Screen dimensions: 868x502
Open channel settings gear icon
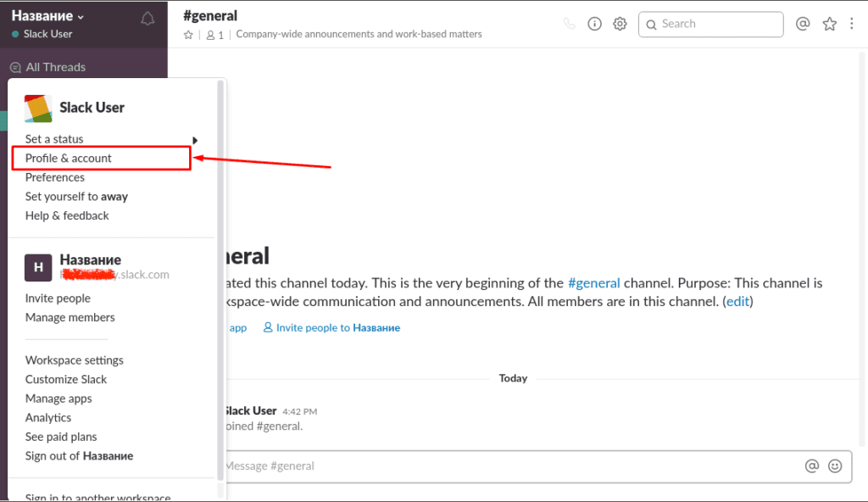620,24
